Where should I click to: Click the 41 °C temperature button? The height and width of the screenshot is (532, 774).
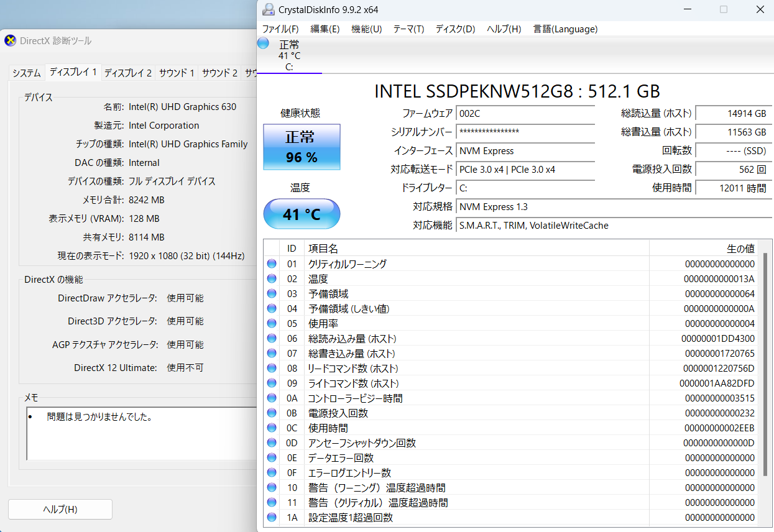pos(302,214)
